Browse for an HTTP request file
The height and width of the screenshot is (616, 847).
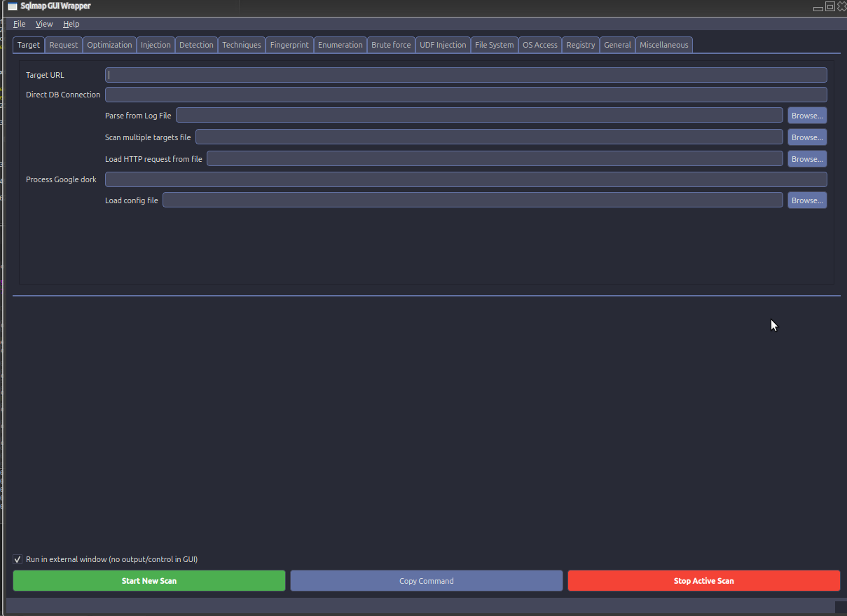[807, 158]
